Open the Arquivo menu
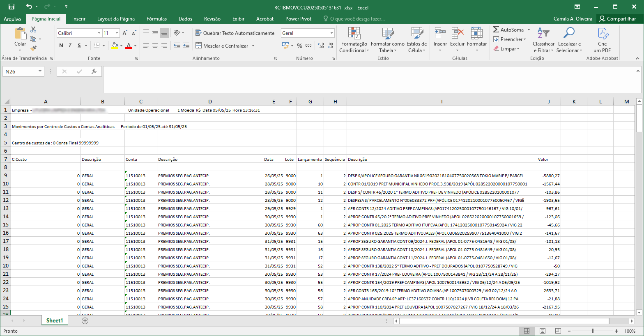644x336 pixels. pos(12,19)
